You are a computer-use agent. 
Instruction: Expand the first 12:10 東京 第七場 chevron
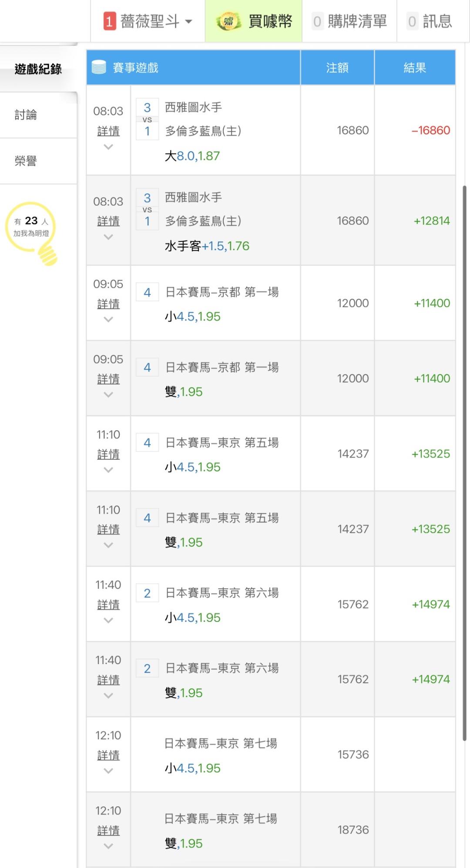pyautogui.click(x=108, y=771)
